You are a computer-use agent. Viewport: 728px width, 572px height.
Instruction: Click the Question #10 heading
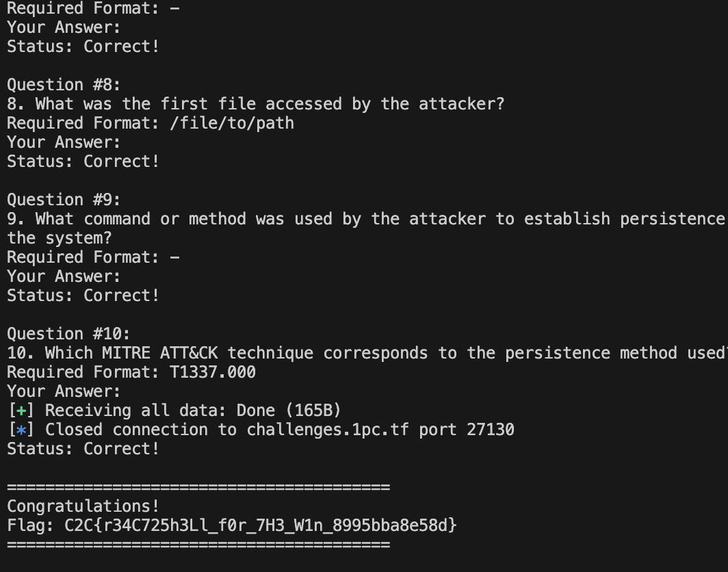68,334
